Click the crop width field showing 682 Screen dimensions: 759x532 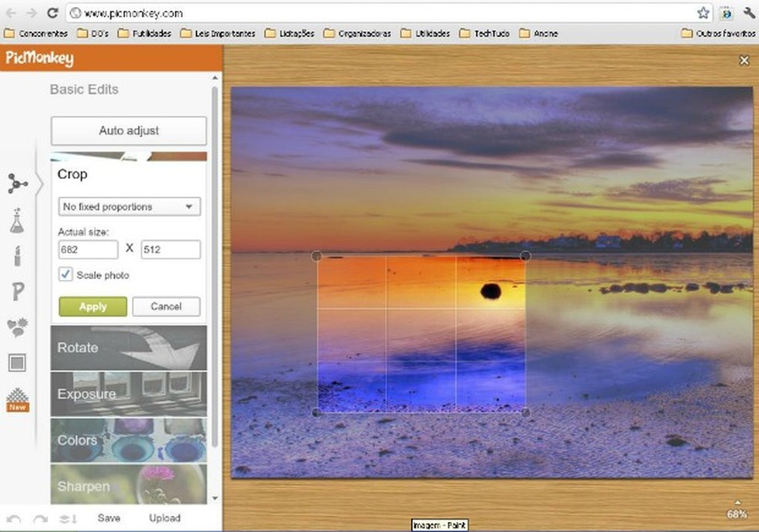[x=88, y=249]
